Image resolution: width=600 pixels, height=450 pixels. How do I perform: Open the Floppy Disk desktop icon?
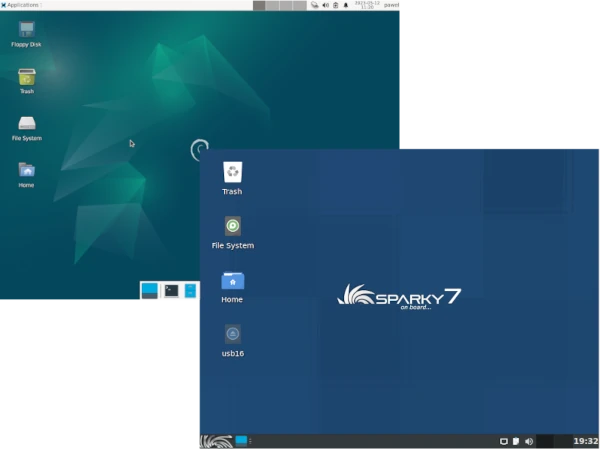coord(26,34)
